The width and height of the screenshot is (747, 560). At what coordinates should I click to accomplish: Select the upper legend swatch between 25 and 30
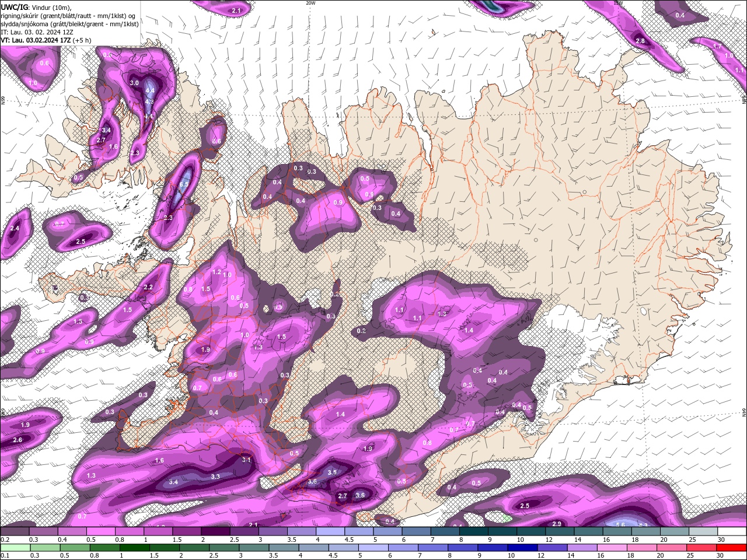(703, 531)
